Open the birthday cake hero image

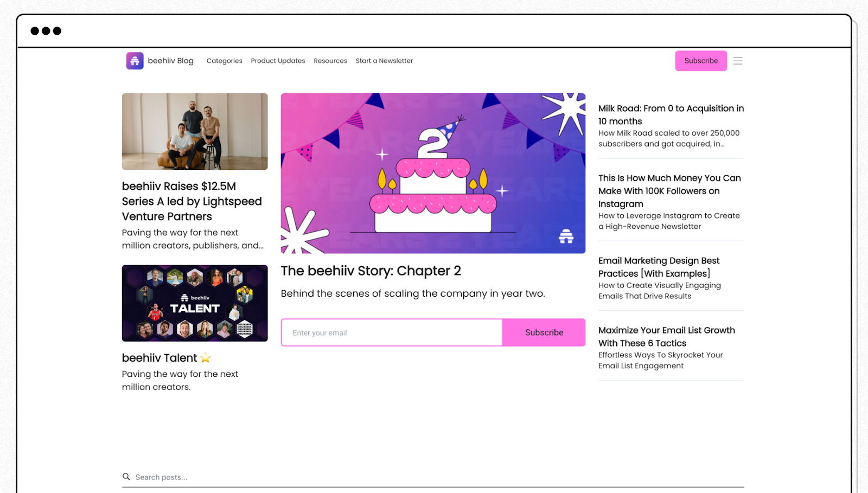pos(433,173)
